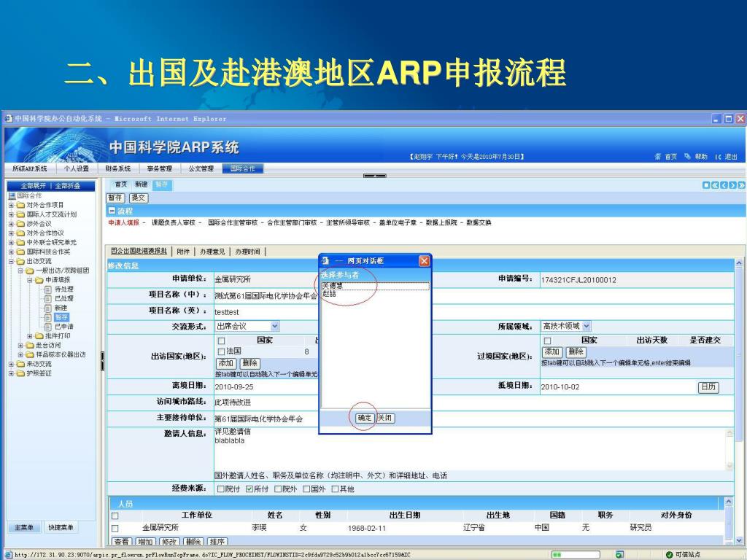Click document icon beside 已处理
Screen dimensions: 747x560
point(47,298)
